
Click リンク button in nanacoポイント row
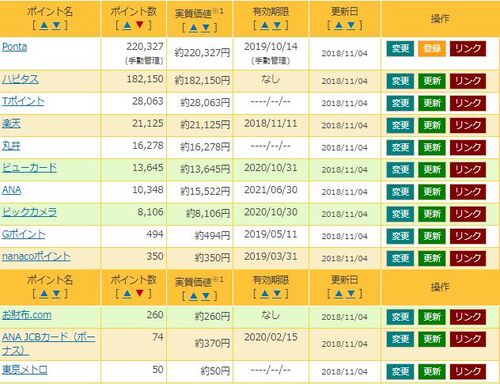(468, 258)
